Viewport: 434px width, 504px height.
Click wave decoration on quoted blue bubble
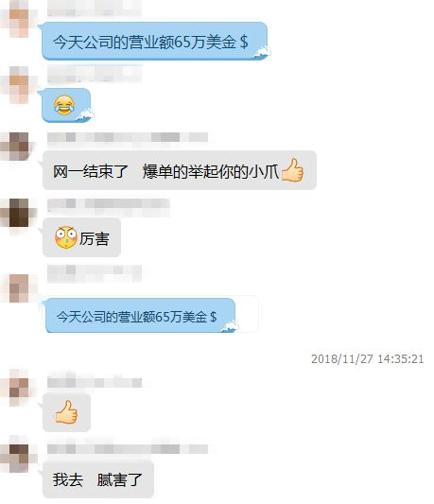(x=230, y=326)
